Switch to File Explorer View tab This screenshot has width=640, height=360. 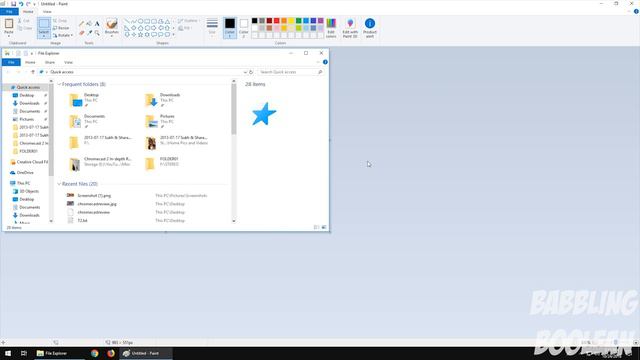click(x=68, y=62)
